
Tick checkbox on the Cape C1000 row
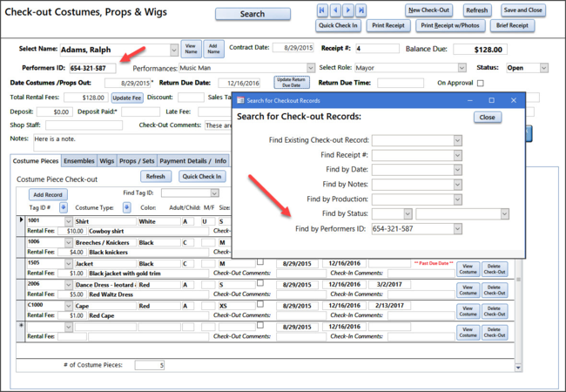259,305
